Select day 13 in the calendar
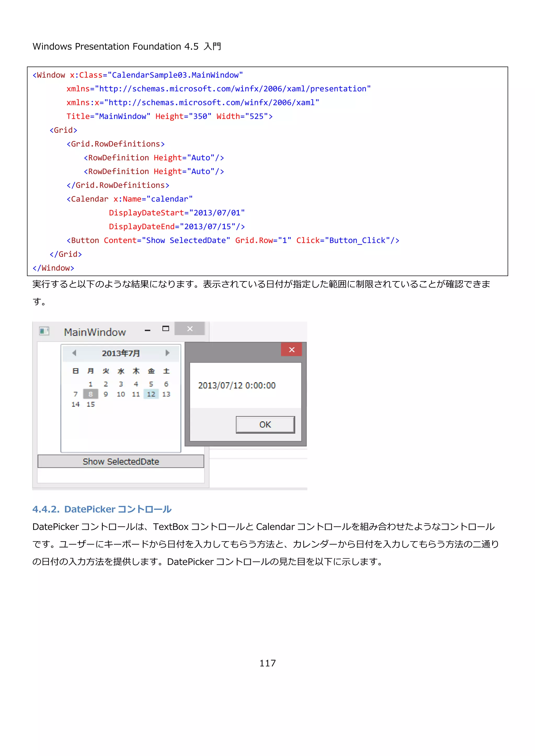535x756 pixels. pyautogui.click(x=166, y=394)
